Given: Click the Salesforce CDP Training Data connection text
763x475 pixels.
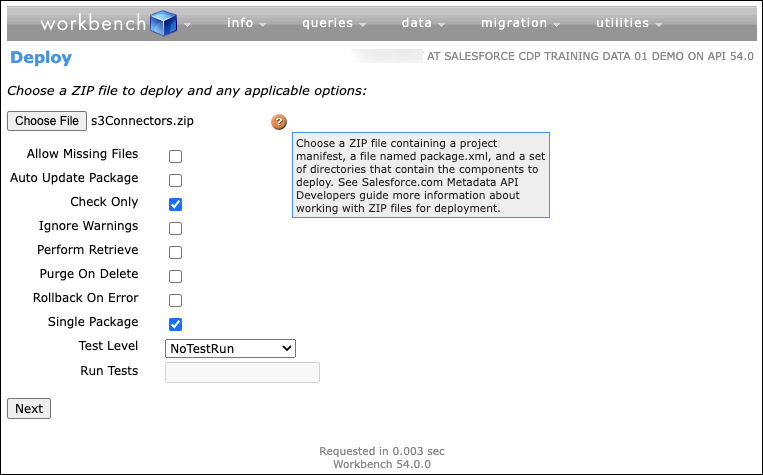Looking at the screenshot, I should pyautogui.click(x=590, y=56).
